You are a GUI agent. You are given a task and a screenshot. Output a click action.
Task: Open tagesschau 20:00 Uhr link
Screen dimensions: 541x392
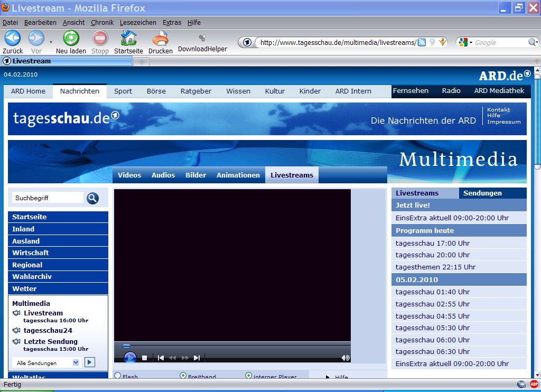tap(432, 255)
